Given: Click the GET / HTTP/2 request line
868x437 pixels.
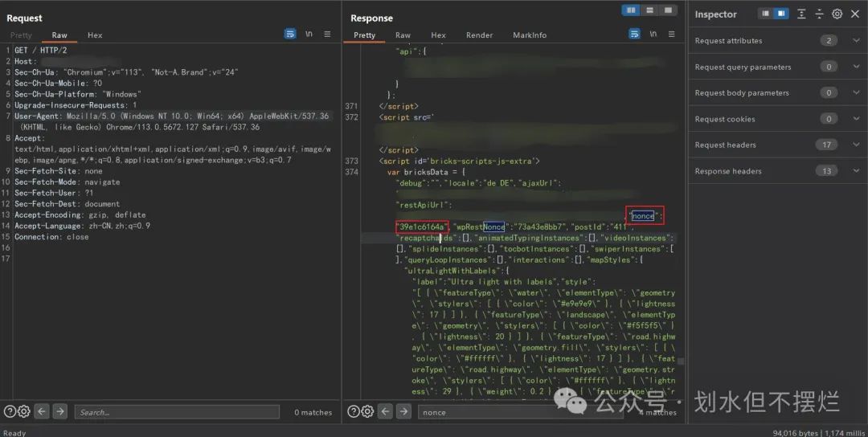Looking at the screenshot, I should point(41,51).
